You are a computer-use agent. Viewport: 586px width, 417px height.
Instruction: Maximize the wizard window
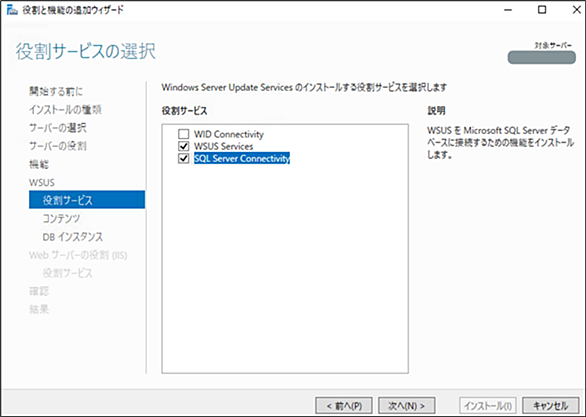click(542, 10)
